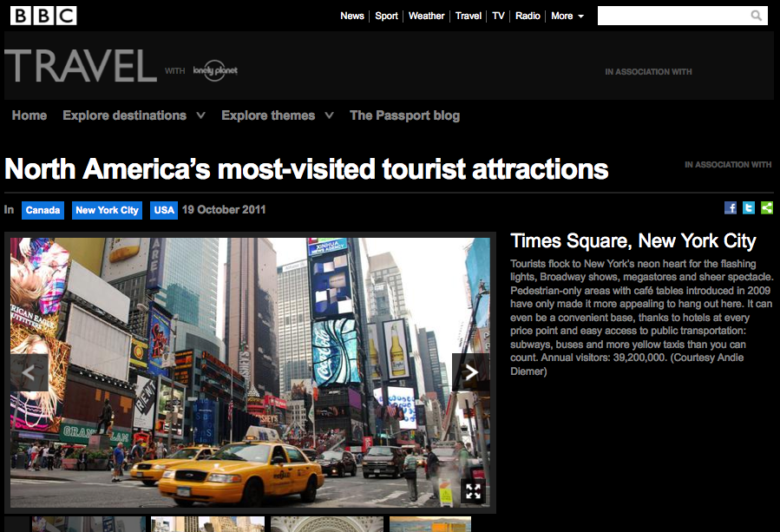This screenshot has height=532, width=780.
Task: Open The Passport blog
Action: pos(404,115)
